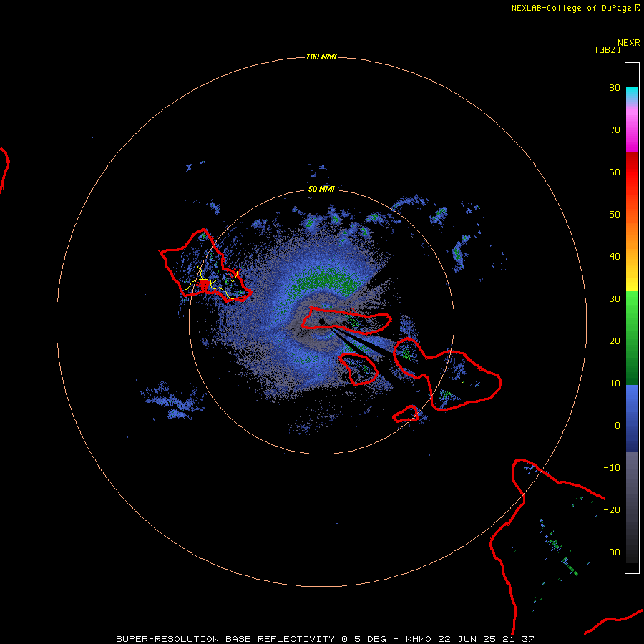This screenshot has width=644, height=644.
Task: Click the 40 value on the dBZ scale
Action: (615, 257)
